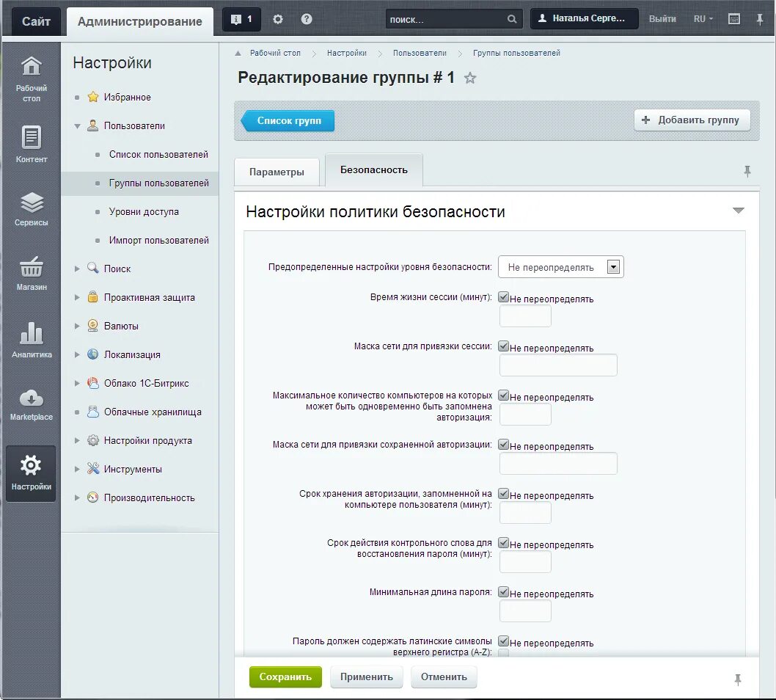Click the Инструменты wrench icon
This screenshot has height=700, width=776.
(x=92, y=468)
